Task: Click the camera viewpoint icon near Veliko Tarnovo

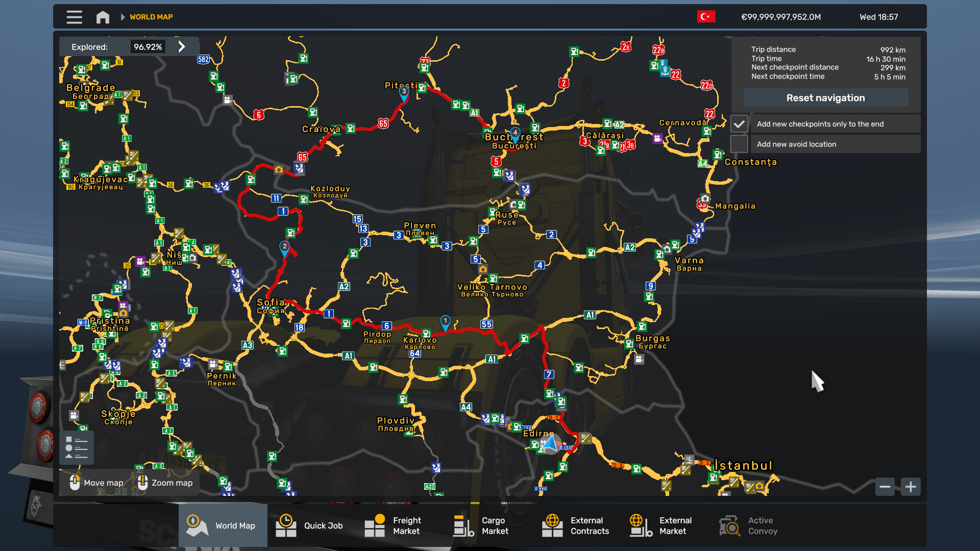Action: [483, 269]
